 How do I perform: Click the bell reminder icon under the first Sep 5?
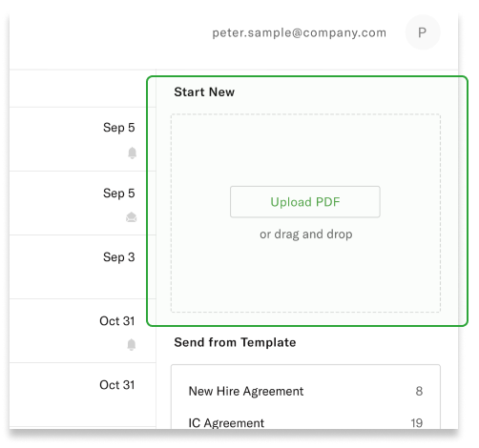132,153
